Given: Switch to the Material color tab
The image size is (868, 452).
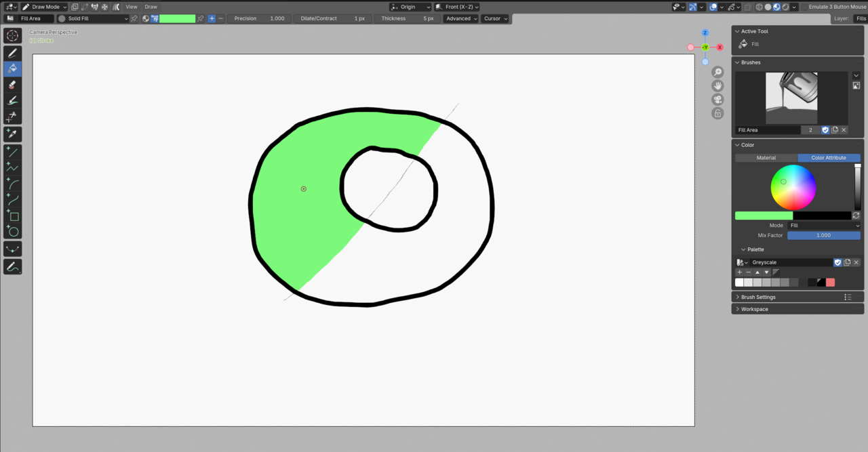Looking at the screenshot, I should click(766, 158).
